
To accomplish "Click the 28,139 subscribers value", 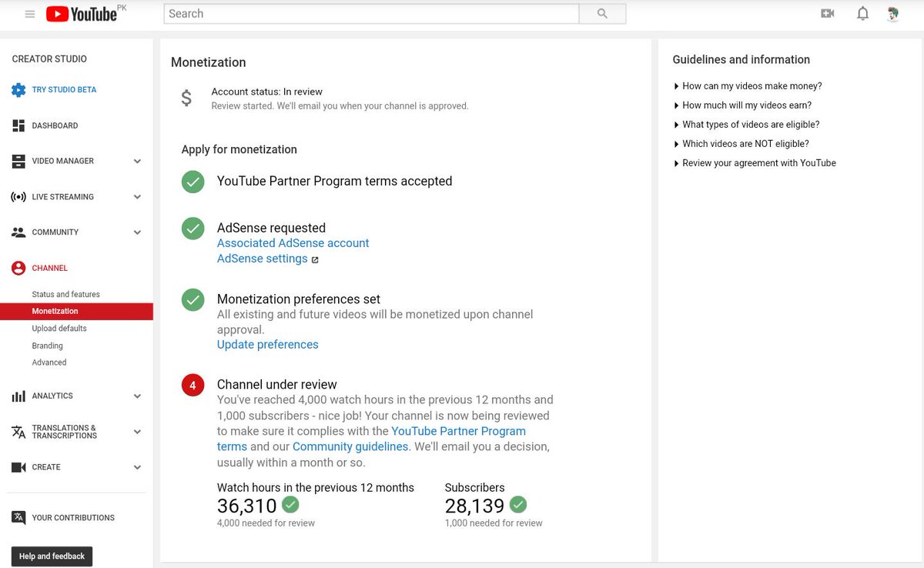I will (x=474, y=506).
